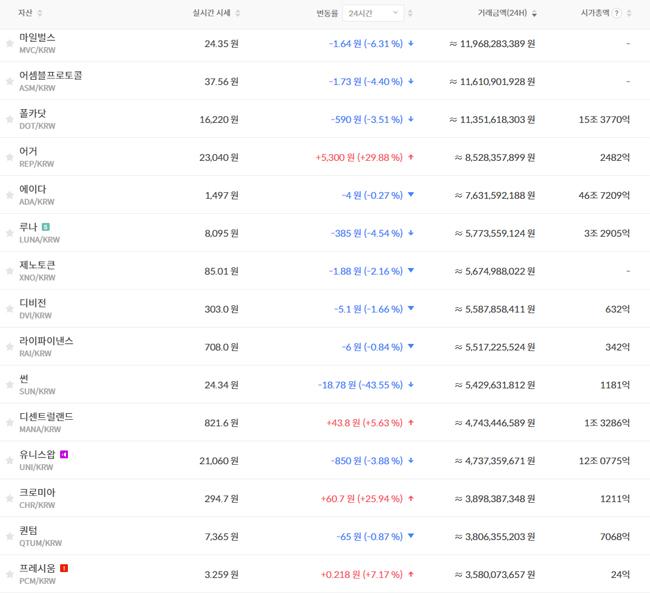Open the 크로미아 CHR asset
The width and height of the screenshot is (650, 593).
38,493
